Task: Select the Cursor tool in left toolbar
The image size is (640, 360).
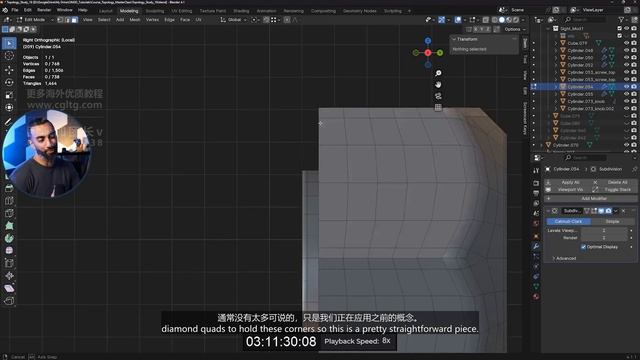Action: tap(9, 56)
